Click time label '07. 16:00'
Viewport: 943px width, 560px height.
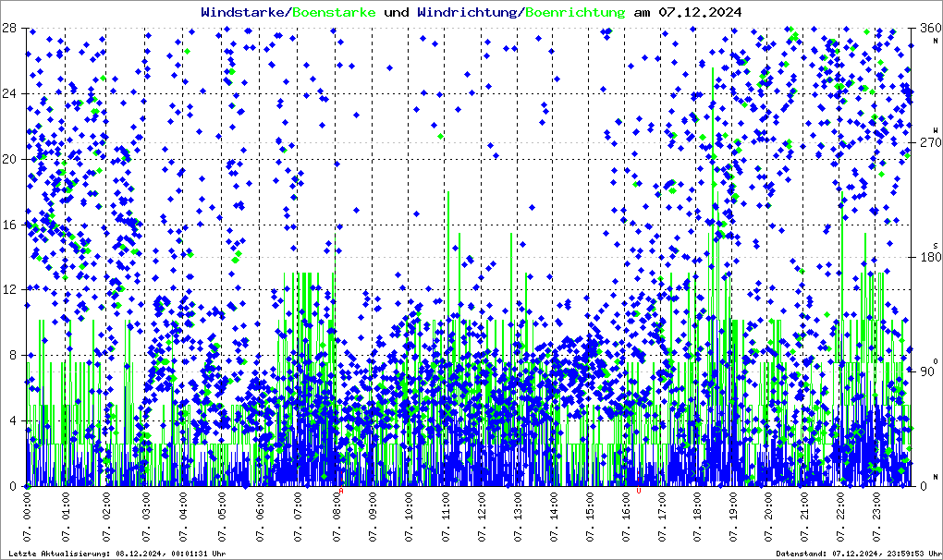(626, 517)
